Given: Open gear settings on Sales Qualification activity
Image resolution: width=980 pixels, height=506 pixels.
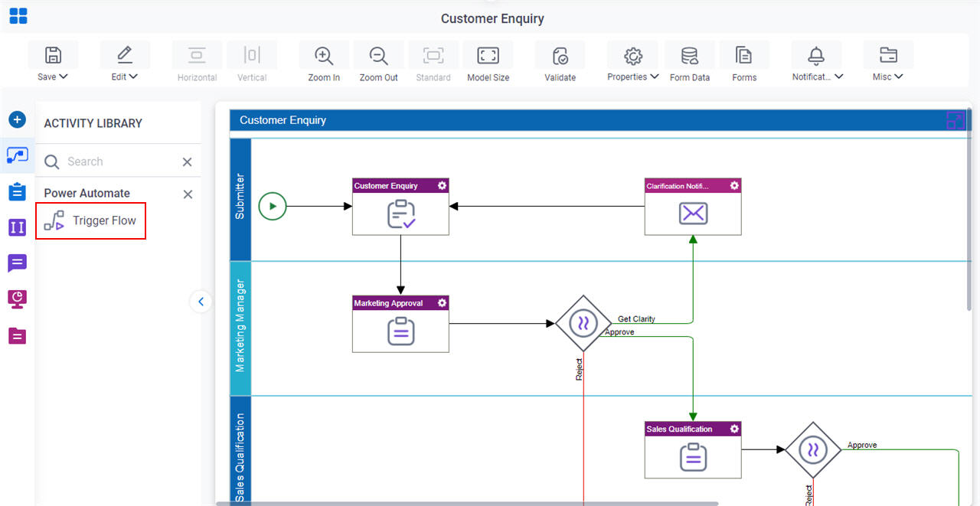Looking at the screenshot, I should tap(734, 429).
